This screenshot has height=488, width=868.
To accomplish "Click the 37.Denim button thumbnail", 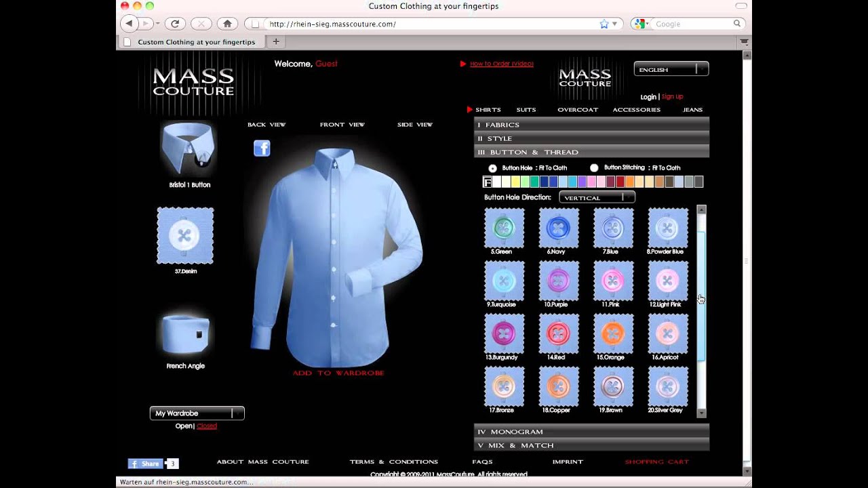I will (185, 235).
